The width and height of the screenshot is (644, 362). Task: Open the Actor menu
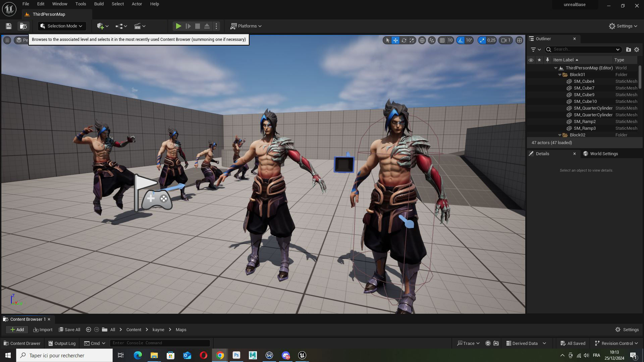point(137,4)
